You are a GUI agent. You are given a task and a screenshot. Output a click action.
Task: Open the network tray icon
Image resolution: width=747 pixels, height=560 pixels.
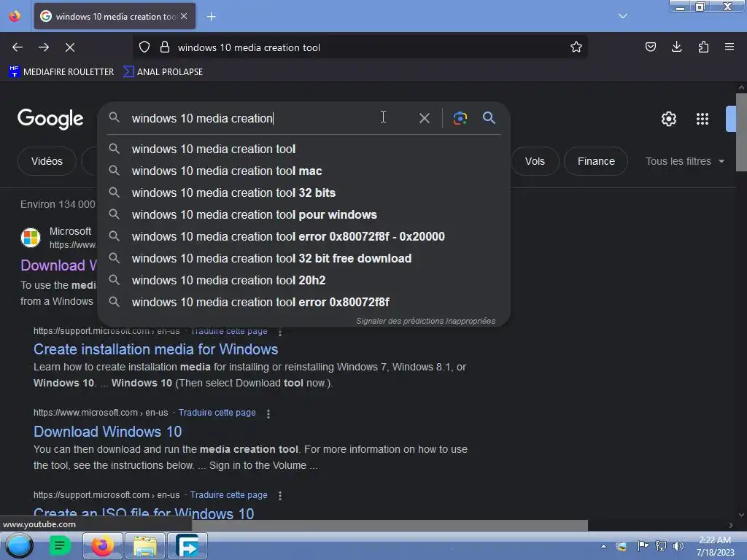coord(661,545)
